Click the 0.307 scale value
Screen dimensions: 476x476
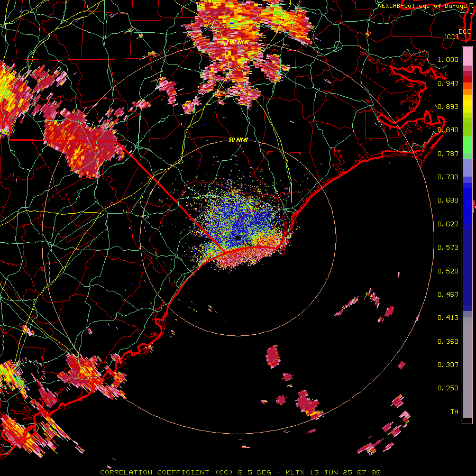[x=448, y=365]
